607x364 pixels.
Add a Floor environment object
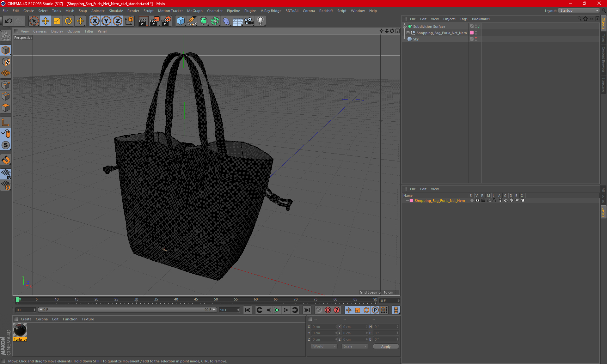[238, 21]
